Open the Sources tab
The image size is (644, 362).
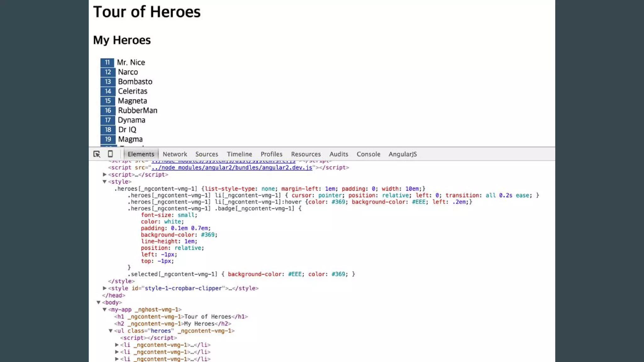tap(207, 154)
